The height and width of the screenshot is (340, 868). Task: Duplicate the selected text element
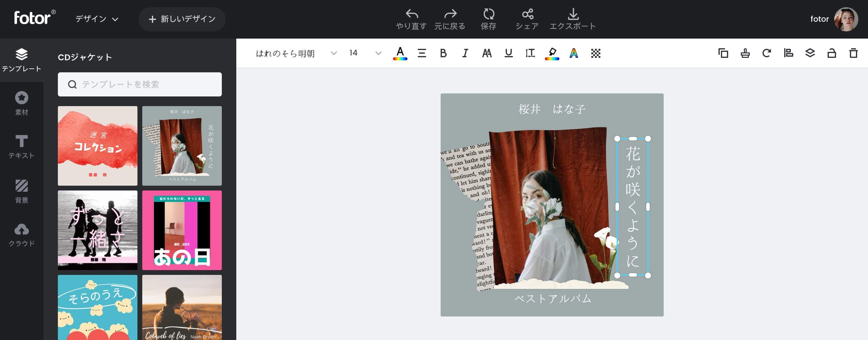tap(723, 53)
